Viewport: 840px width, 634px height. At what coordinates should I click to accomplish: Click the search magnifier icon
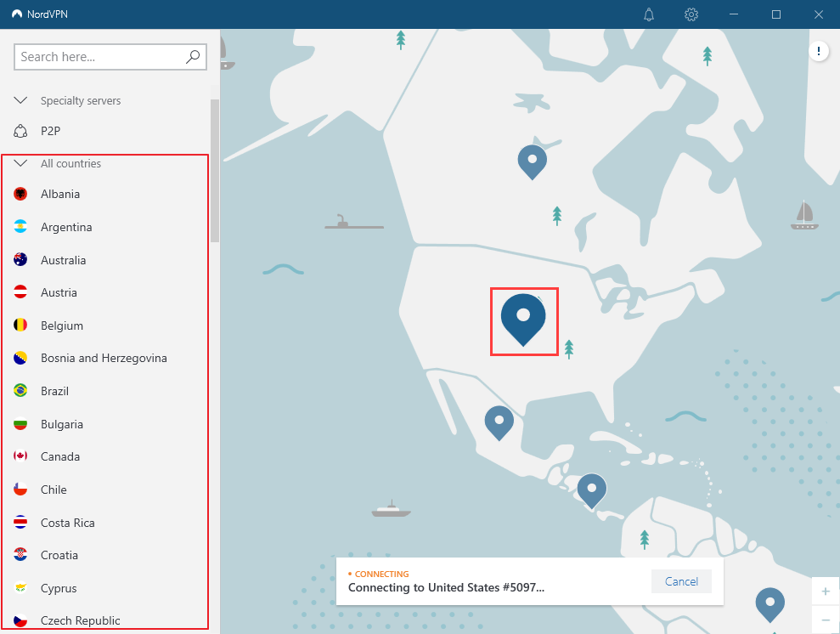tap(193, 57)
